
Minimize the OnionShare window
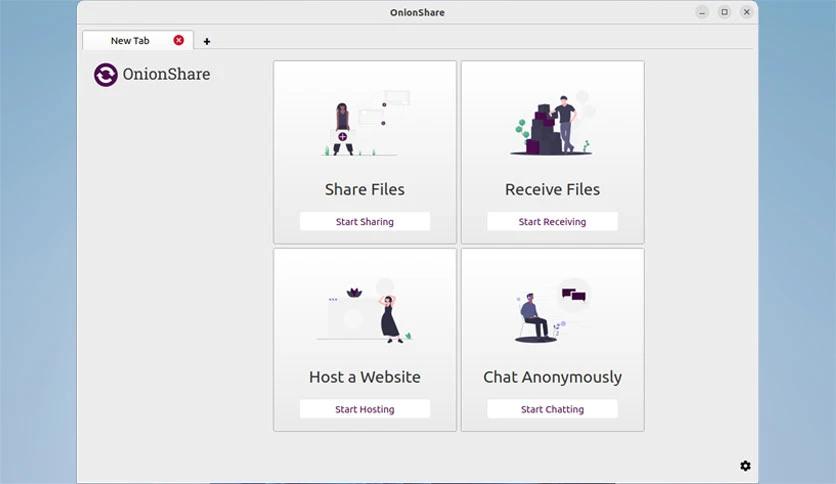click(x=702, y=12)
